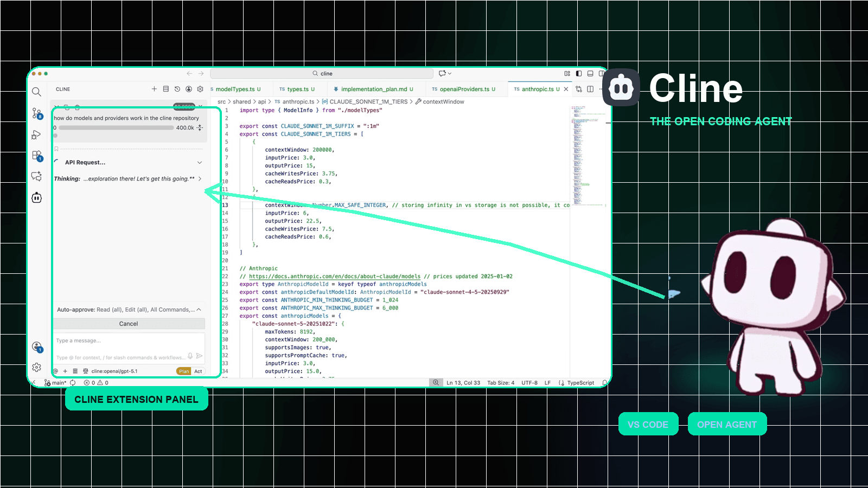The width and height of the screenshot is (868, 488).
Task: Open Extensions view with 1 badge
Action: click(37, 156)
